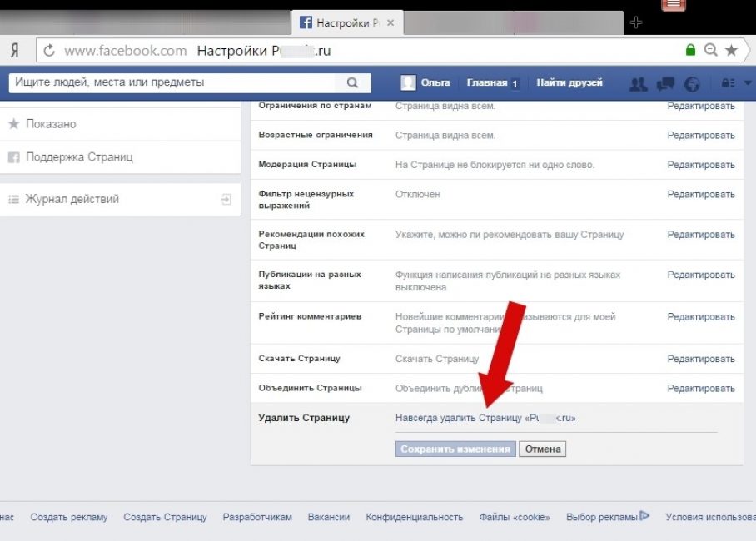Viewport: 756px width, 541px height.
Task: Open Вакансии footer link
Action: [x=329, y=517]
